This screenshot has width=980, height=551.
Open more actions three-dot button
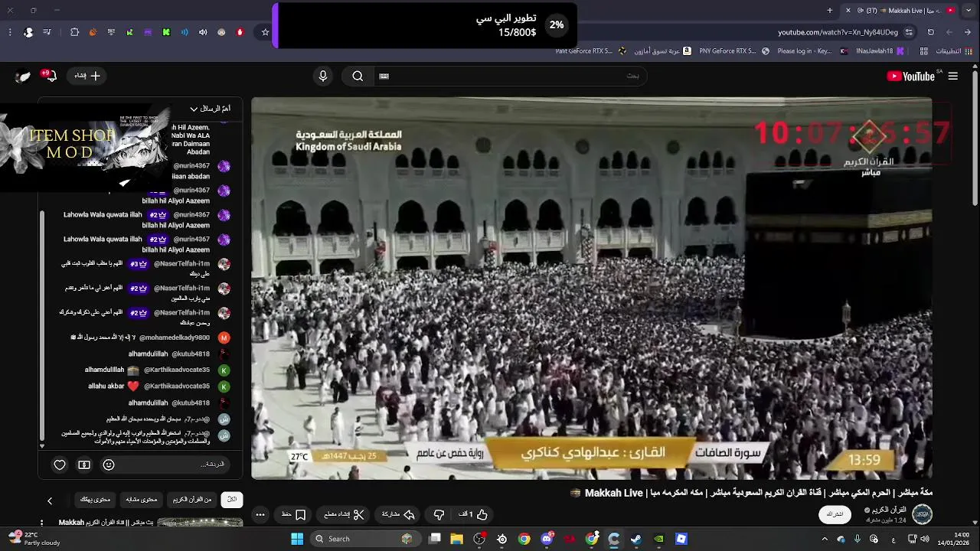click(260, 514)
